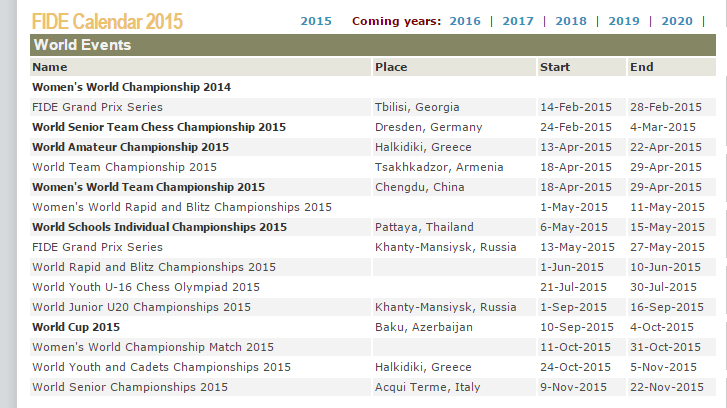Click the Place column header
This screenshot has width=727, height=408.
point(391,67)
